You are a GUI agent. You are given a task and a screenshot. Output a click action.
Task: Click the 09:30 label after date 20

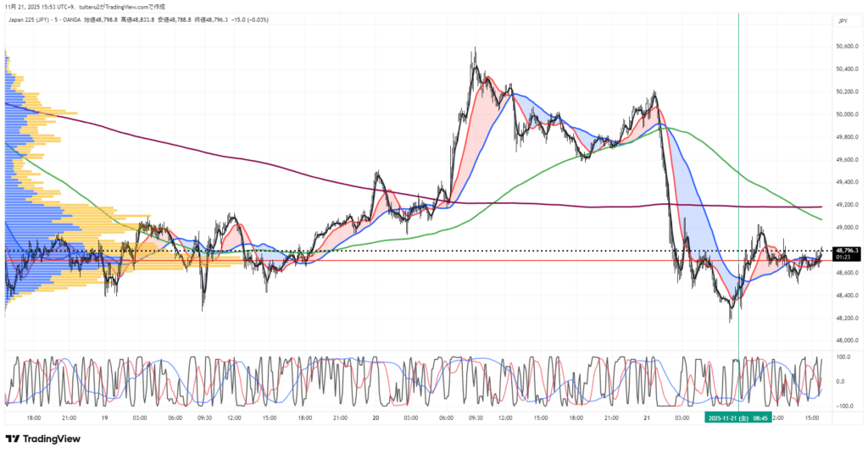[475, 417]
